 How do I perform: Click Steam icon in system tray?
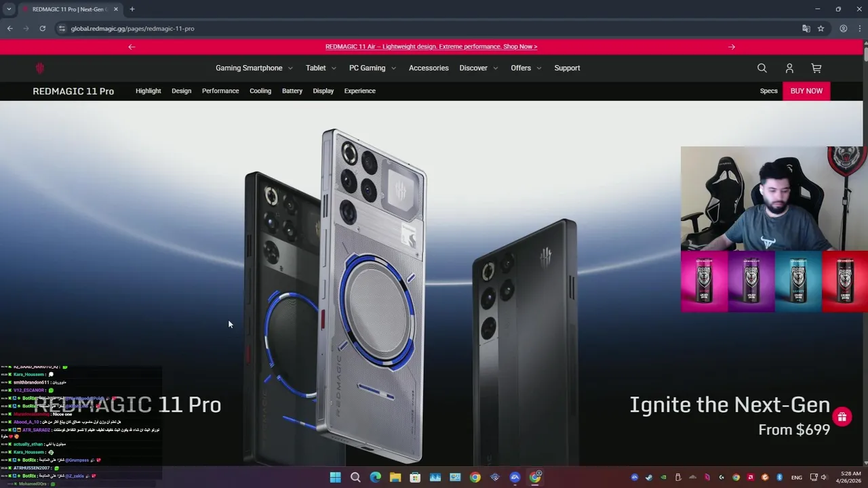pos(649,477)
